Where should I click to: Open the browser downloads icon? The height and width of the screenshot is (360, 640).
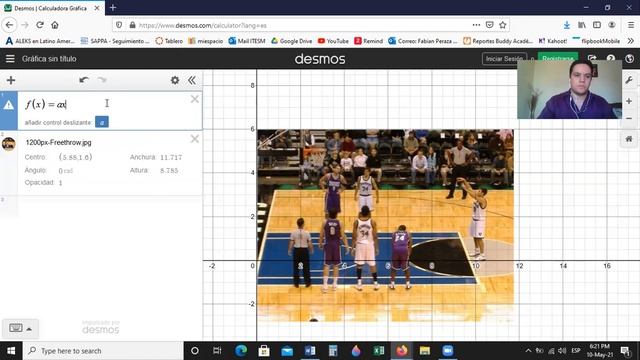(567, 25)
